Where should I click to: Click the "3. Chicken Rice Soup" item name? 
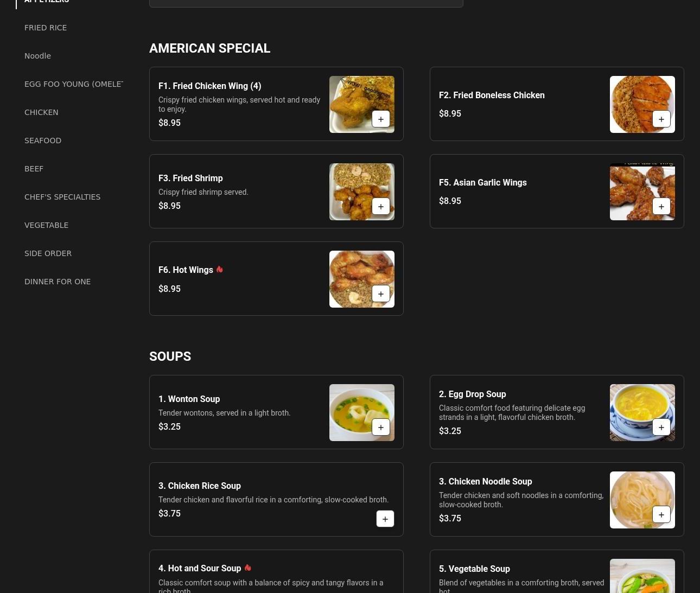[200, 486]
